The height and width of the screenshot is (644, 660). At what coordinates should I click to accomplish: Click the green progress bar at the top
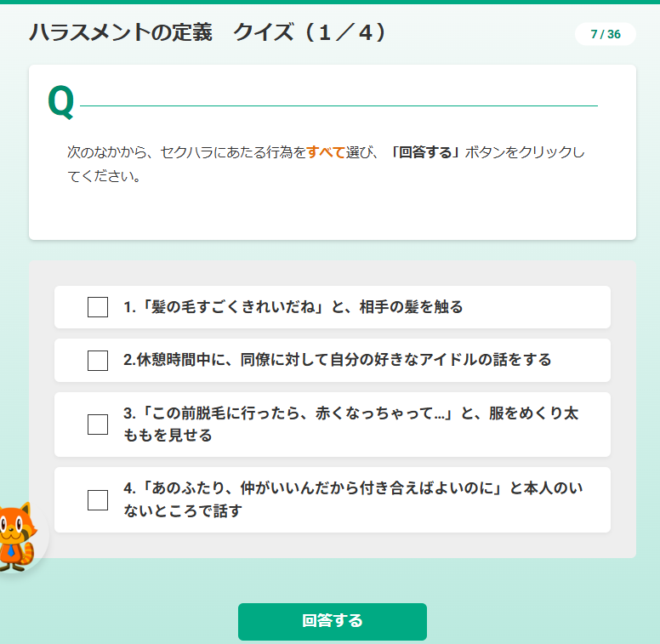[x=330, y=2]
